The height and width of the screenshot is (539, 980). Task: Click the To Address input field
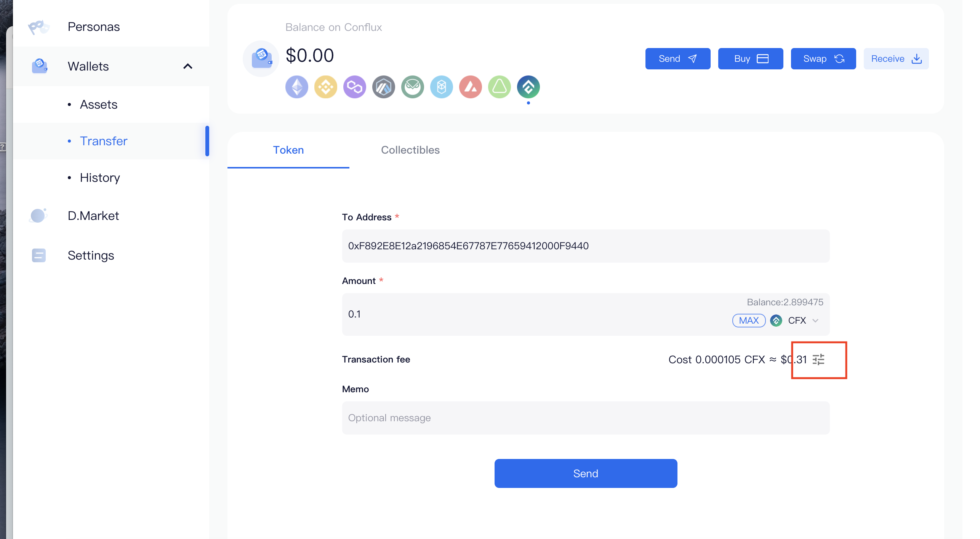click(585, 246)
